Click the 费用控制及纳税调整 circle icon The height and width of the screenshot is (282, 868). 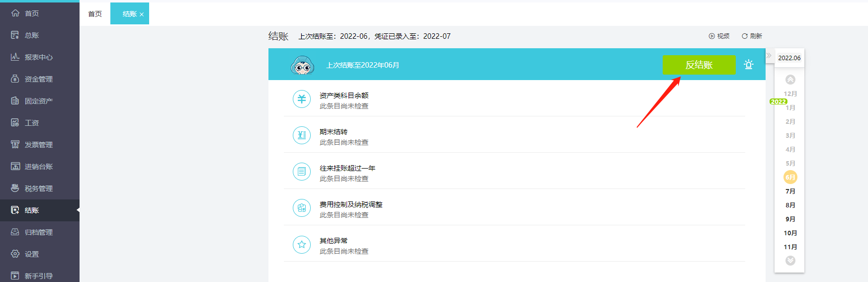pyautogui.click(x=302, y=208)
